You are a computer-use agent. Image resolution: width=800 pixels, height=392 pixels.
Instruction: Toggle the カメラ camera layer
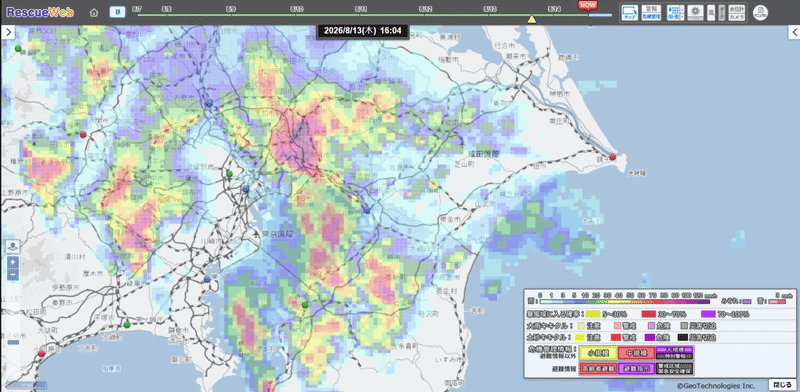(x=737, y=17)
